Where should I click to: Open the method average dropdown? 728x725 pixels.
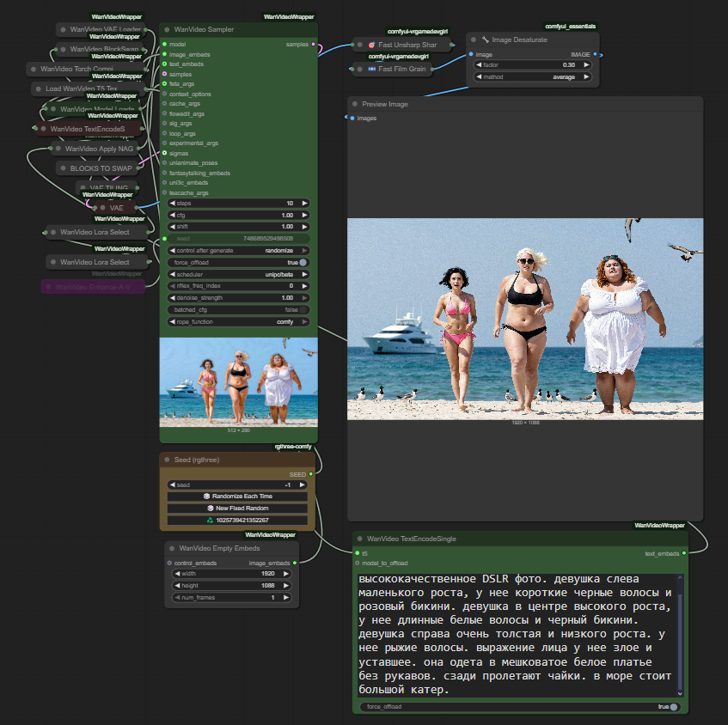click(533, 77)
